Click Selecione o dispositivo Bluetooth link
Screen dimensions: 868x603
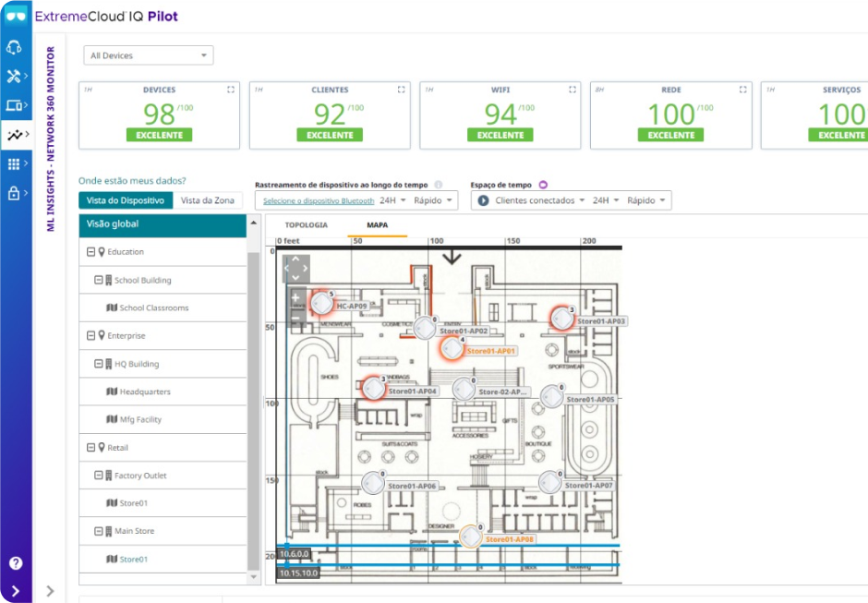coord(319,201)
